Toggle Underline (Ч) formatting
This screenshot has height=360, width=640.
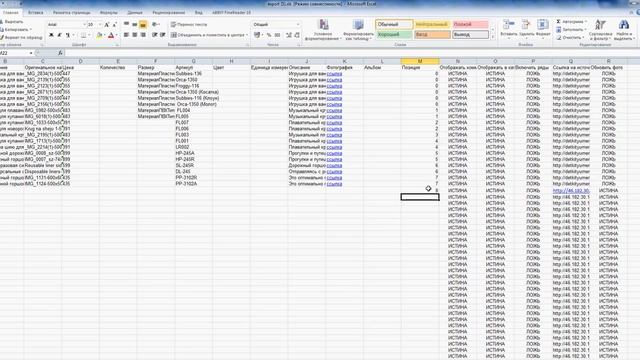tap(68, 36)
